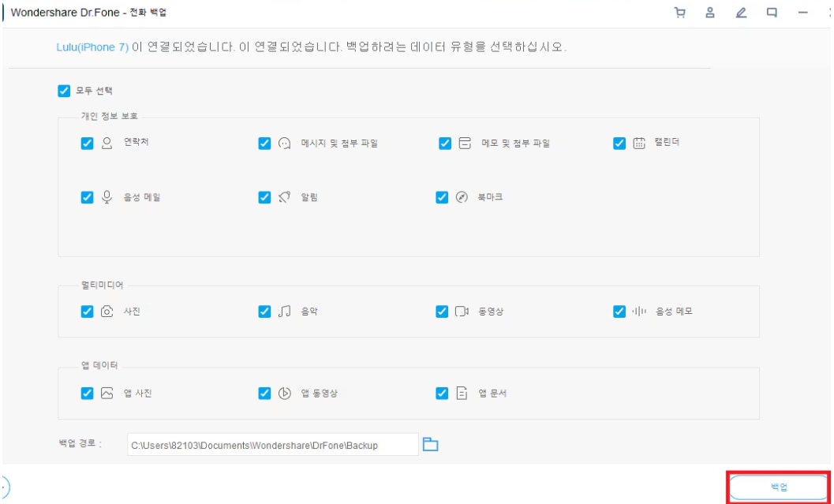Uncheck the 메시지 및 첨부 파일 checkbox
The image size is (834, 504).
[x=264, y=143]
